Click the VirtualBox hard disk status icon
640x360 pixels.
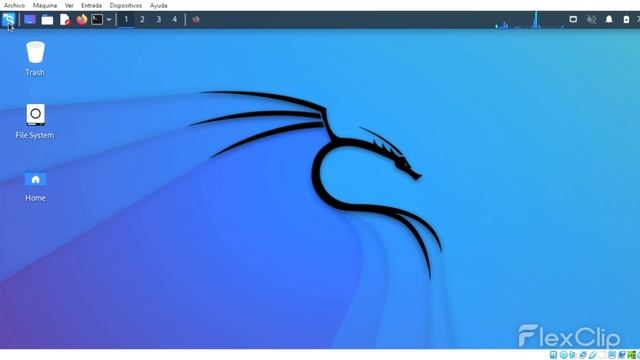click(x=553, y=355)
